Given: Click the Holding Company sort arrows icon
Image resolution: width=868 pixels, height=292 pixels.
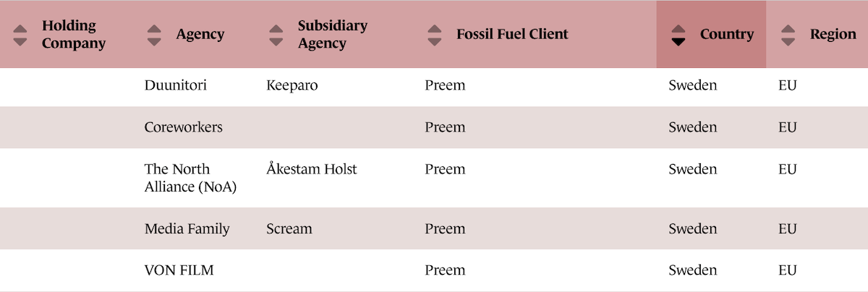Looking at the screenshot, I should click(21, 35).
